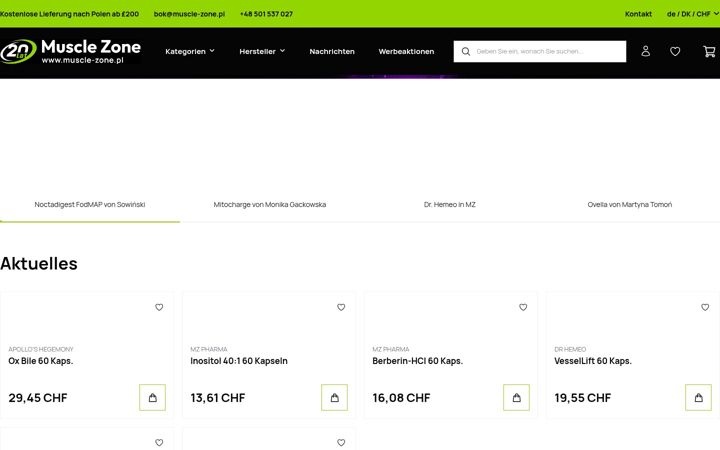Viewport: 720px width, 450px height.
Task: Toggle favorite heart on VesselLift
Action: point(705,307)
